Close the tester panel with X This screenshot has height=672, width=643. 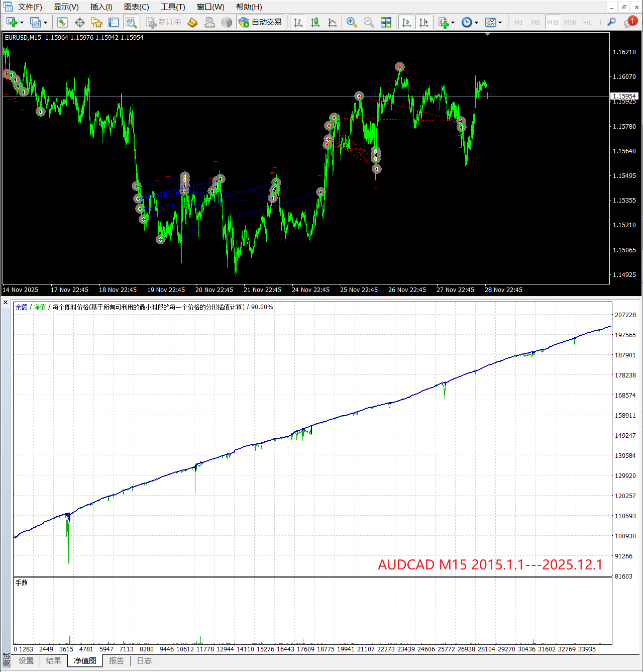click(6, 302)
